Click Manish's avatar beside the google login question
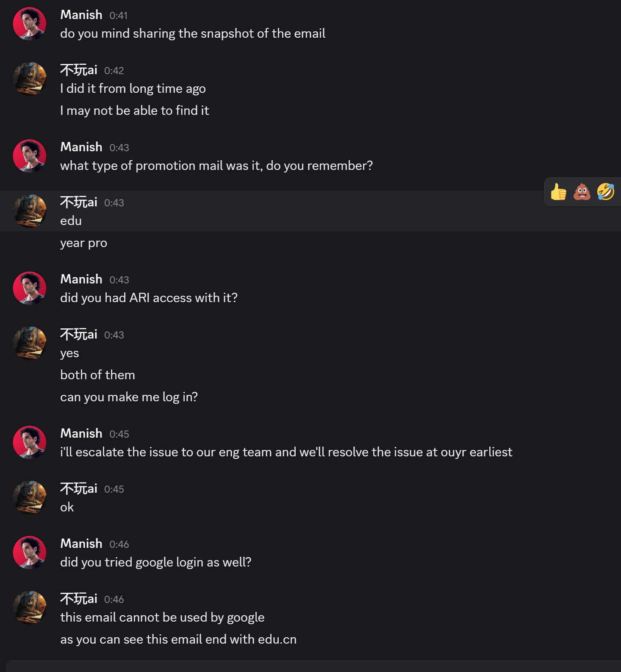The height and width of the screenshot is (672, 621). point(30,553)
